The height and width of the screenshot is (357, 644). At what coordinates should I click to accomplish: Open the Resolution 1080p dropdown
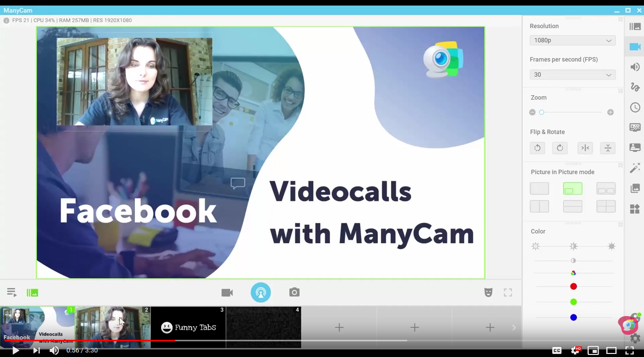[573, 40]
